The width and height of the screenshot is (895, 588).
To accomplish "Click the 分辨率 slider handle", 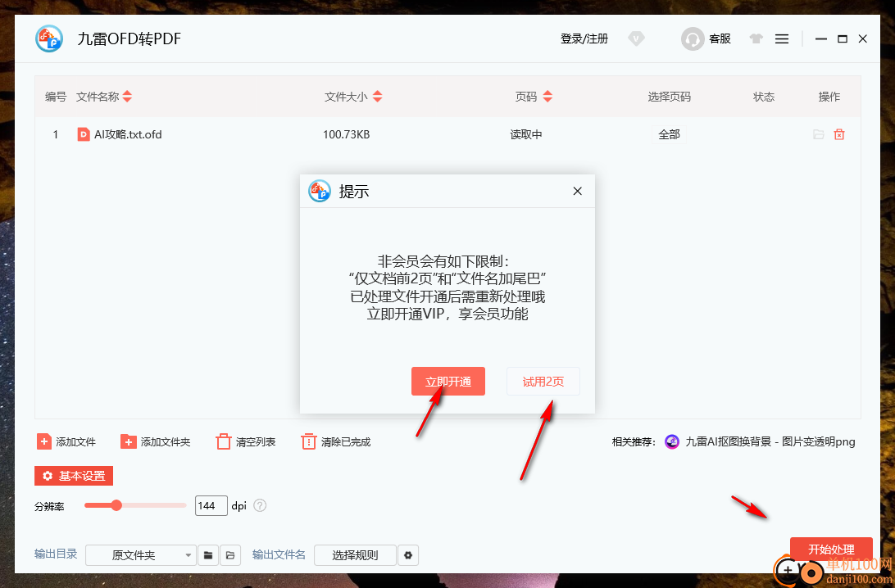I will [116, 505].
